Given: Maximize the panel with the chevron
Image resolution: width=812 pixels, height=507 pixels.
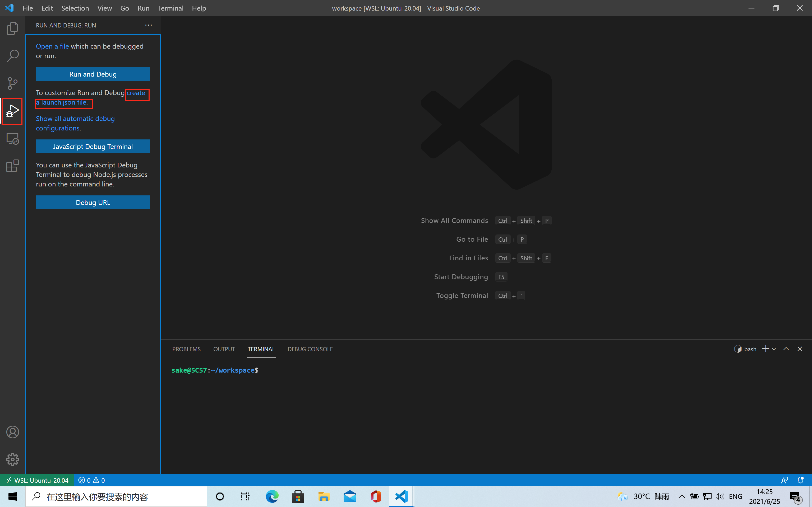Looking at the screenshot, I should [x=786, y=349].
